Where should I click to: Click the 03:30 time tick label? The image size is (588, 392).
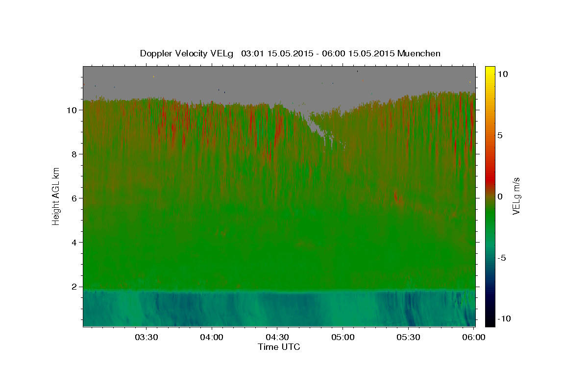pos(147,338)
